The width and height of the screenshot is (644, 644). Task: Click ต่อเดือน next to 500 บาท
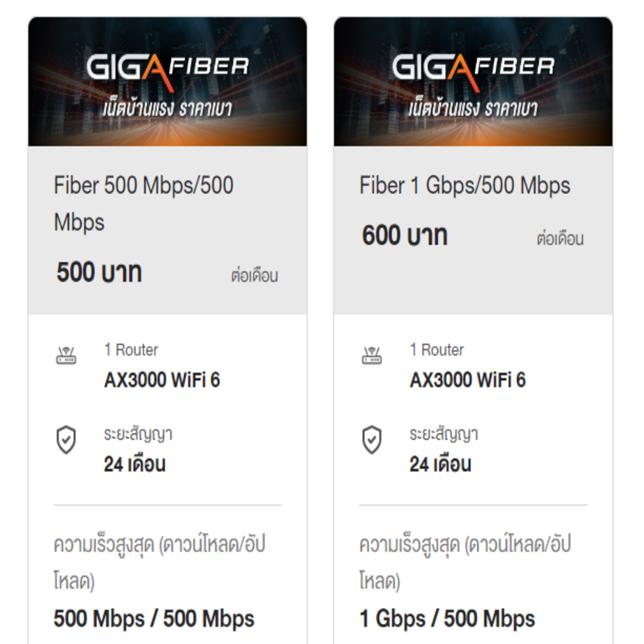click(254, 276)
